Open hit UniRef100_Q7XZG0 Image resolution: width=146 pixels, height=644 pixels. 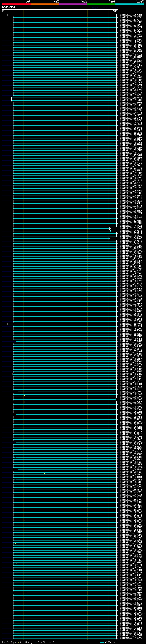click(131, 25)
